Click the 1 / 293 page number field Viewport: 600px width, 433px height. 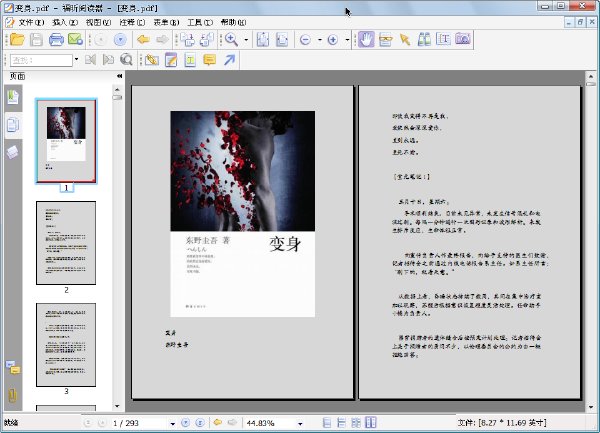[140, 423]
